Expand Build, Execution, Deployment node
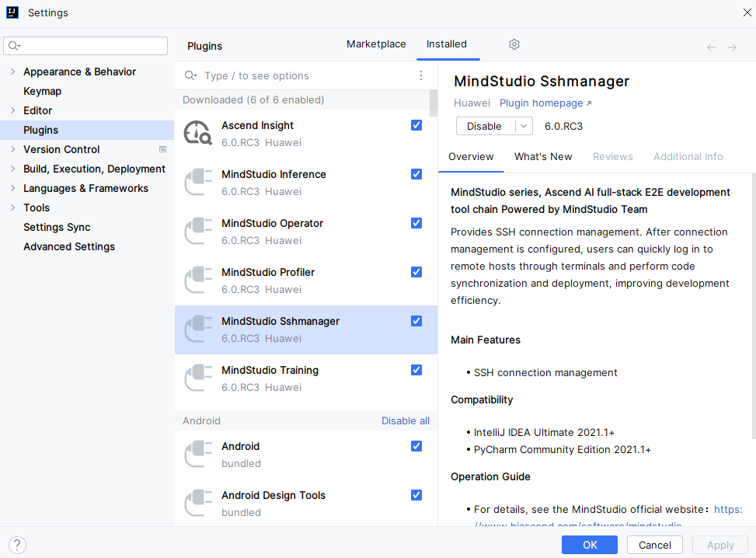Image resolution: width=756 pixels, height=558 pixels. pos(13,169)
